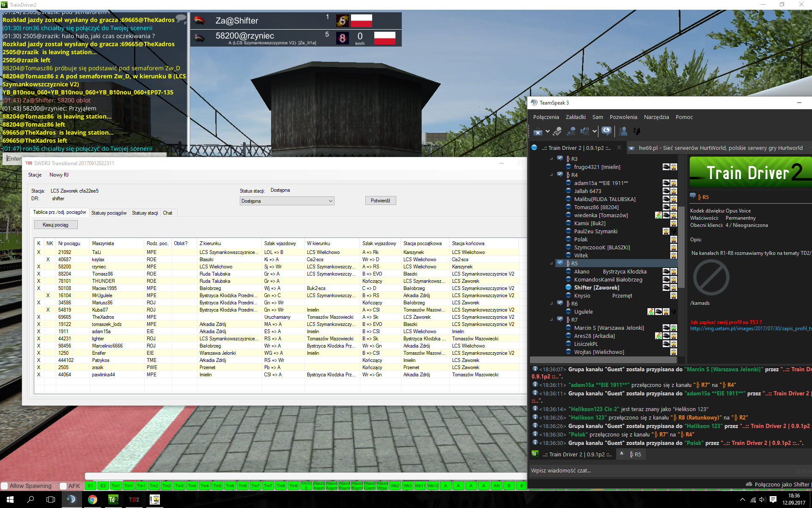Enable the Allow Spawning checkbox
This screenshot has height=508, width=812.
(4, 486)
